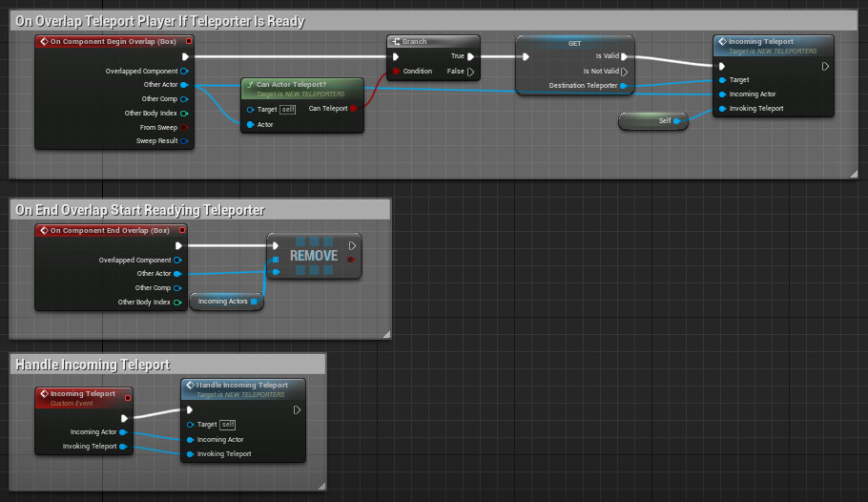Click the exec output pin of top-right Incoming Teleport call node
The image size is (868, 502).
tap(825, 67)
